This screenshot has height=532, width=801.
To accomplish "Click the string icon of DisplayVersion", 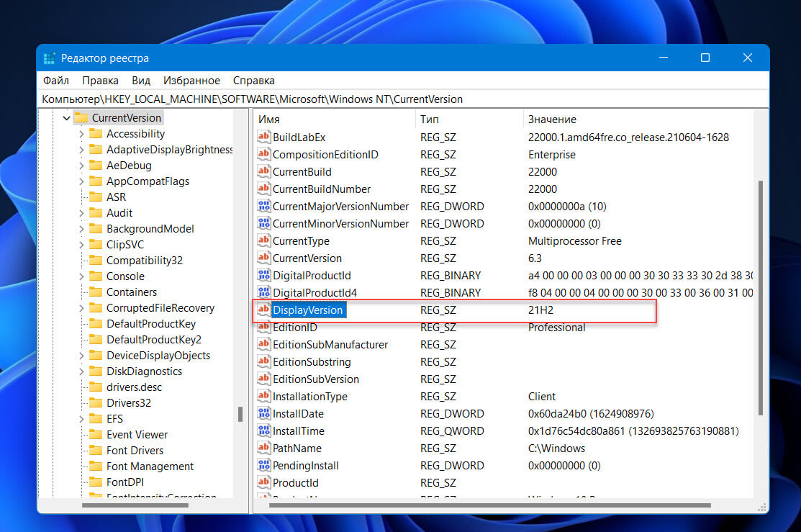I will point(263,310).
